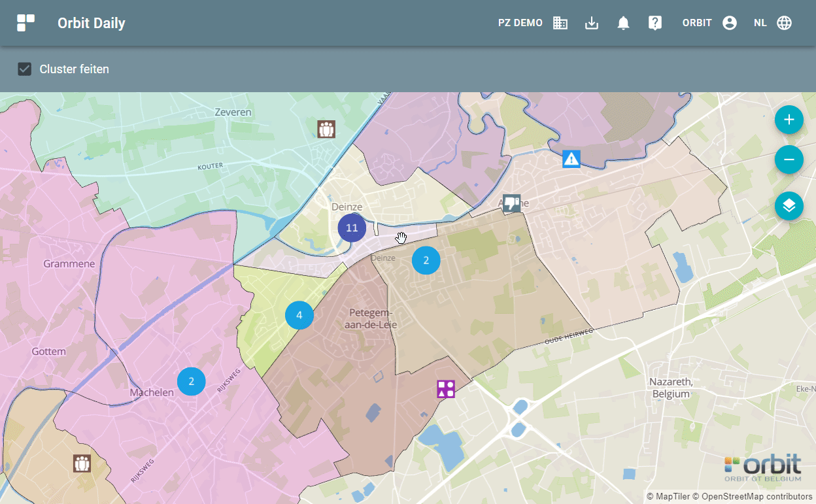Click the Orbit Daily app logo icon
This screenshot has height=504, width=816.
pyautogui.click(x=26, y=23)
